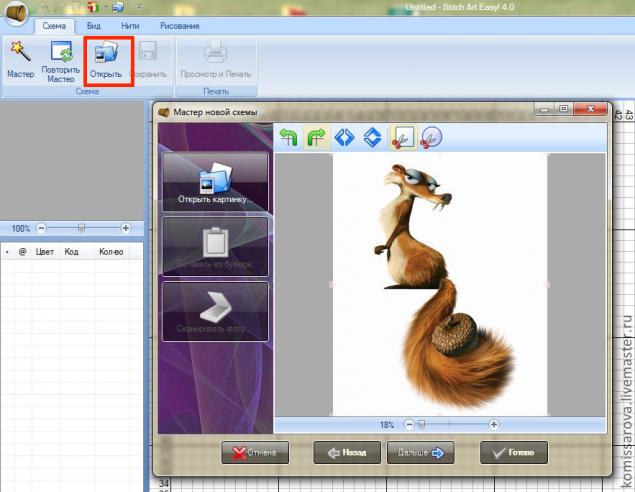Flip the picture horizontally
This screenshot has width=635, height=492.
coord(345,137)
